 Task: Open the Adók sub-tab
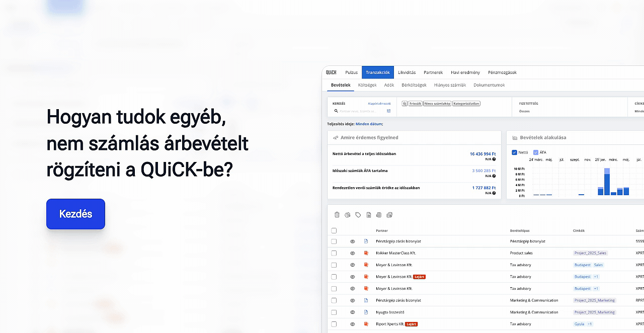pos(389,85)
